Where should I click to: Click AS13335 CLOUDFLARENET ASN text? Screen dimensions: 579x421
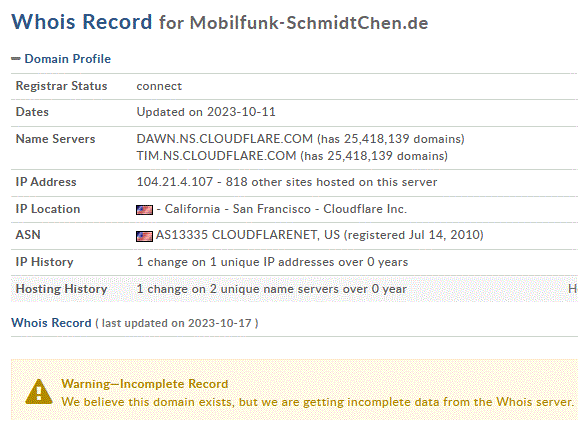tap(248, 235)
